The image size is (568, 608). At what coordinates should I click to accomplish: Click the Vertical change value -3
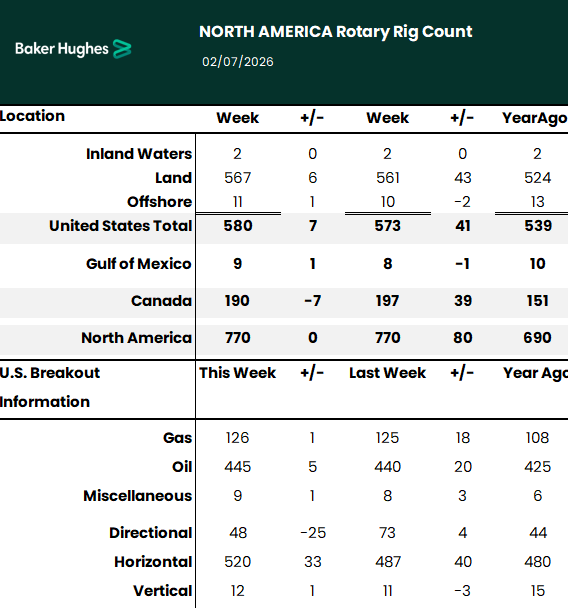(x=462, y=591)
